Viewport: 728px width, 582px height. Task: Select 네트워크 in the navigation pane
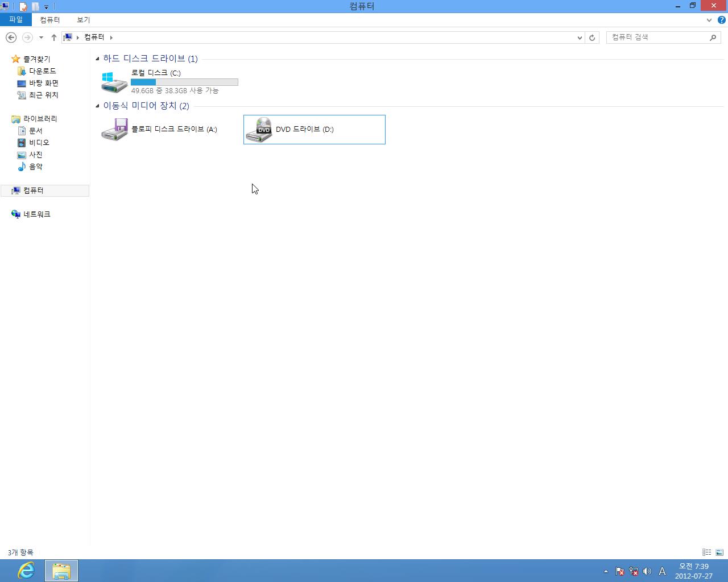point(36,214)
